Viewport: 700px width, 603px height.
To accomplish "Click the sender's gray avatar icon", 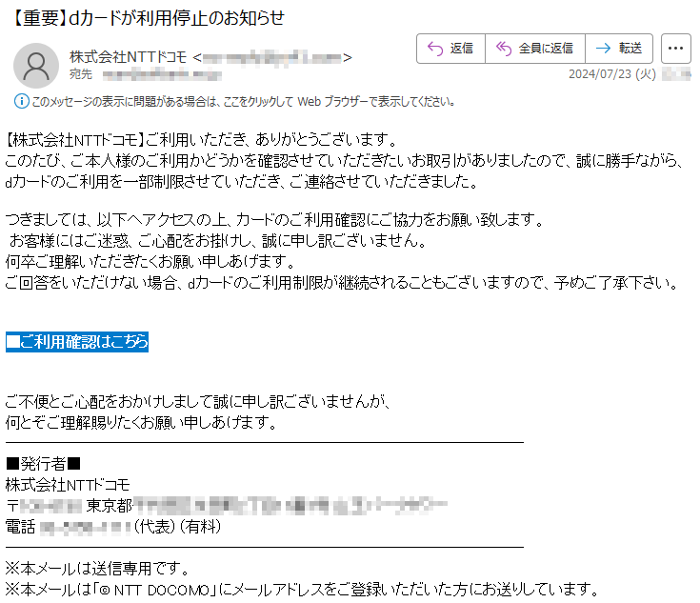I will click(x=36, y=66).
